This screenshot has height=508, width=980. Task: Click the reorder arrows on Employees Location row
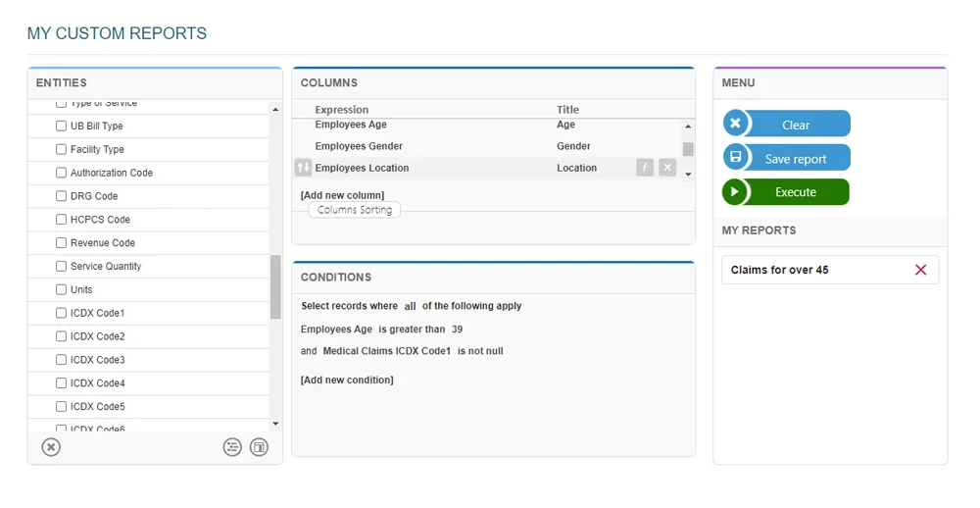point(303,168)
